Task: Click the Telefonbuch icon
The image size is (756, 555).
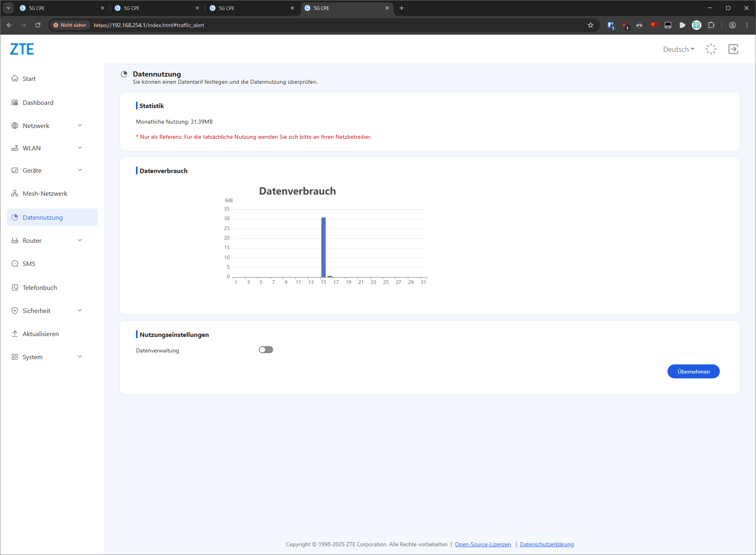Action: pos(15,287)
